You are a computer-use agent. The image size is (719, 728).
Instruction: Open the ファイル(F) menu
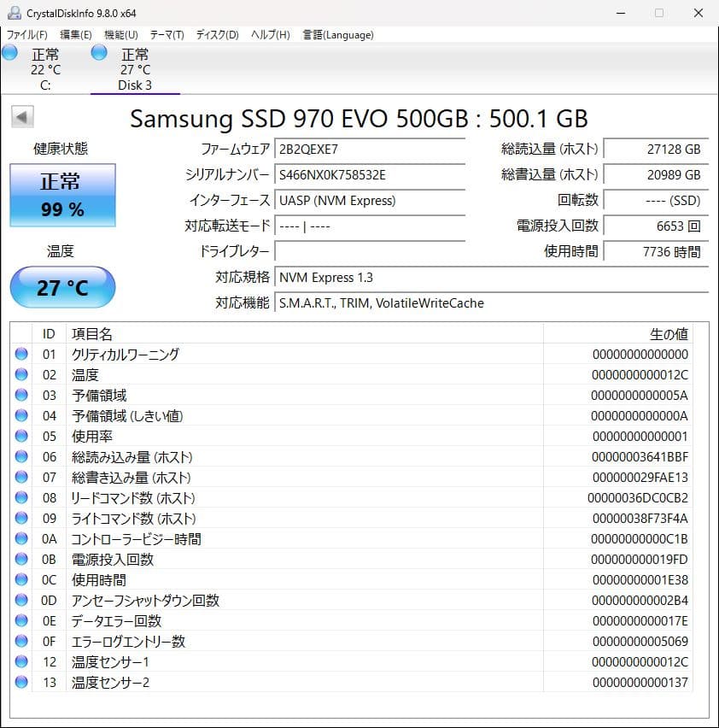click(27, 35)
